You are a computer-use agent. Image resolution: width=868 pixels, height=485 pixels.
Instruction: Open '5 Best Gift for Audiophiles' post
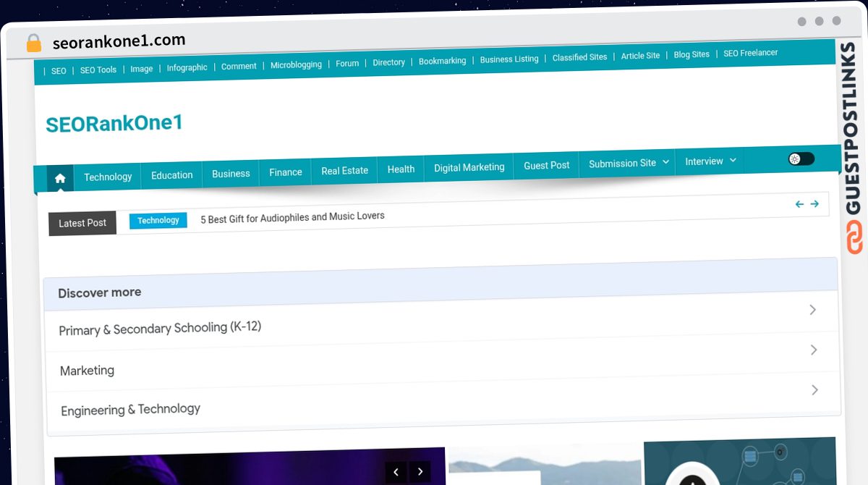click(x=292, y=217)
